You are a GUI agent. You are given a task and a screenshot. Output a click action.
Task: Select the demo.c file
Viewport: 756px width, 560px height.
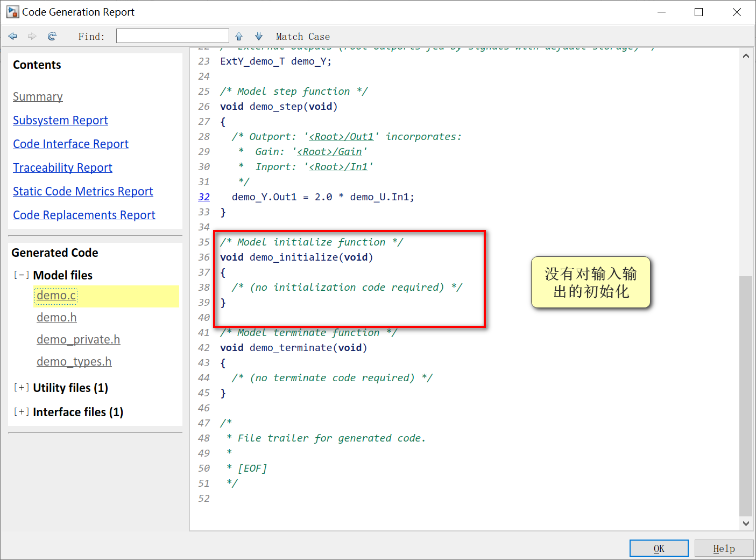(x=56, y=296)
